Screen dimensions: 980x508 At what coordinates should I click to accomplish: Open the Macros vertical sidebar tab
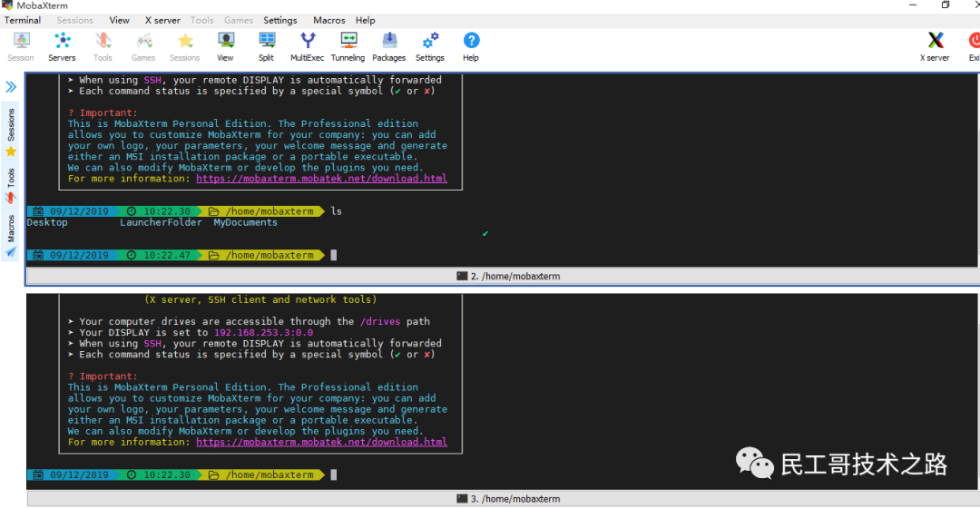[11, 236]
